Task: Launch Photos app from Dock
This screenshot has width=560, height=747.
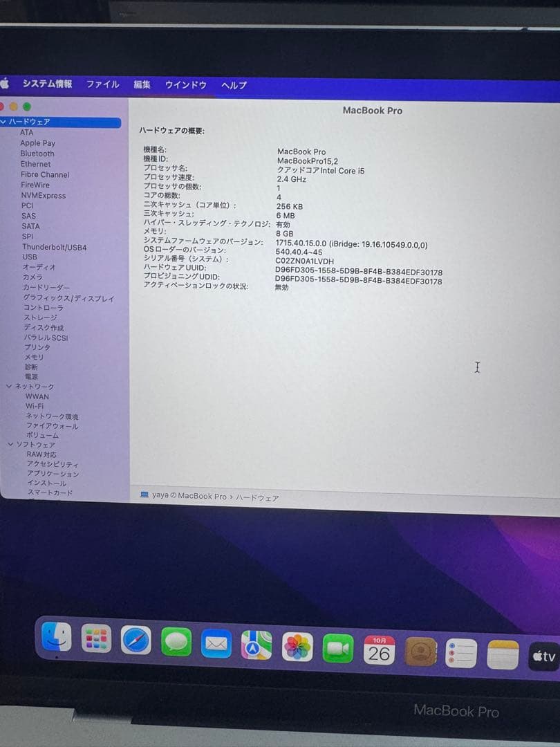Action: [297, 647]
